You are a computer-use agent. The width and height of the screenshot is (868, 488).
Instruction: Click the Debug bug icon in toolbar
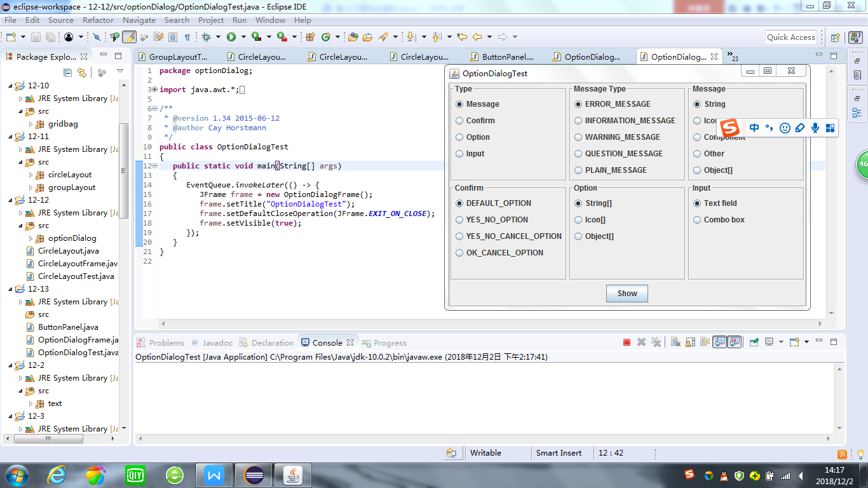tap(206, 37)
